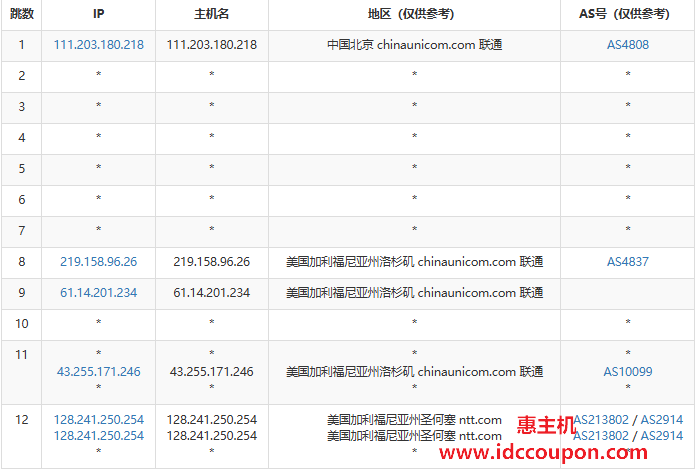Click the AS号（仅供参考） column header

628,14
